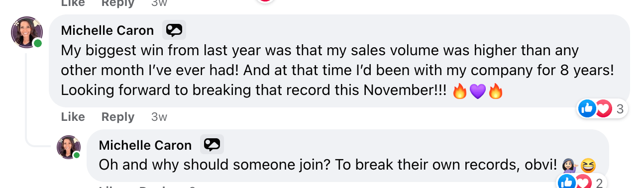This screenshot has width=644, height=188.
Task: Click Michelle Caron's larger avatar photo
Action: coord(27,32)
